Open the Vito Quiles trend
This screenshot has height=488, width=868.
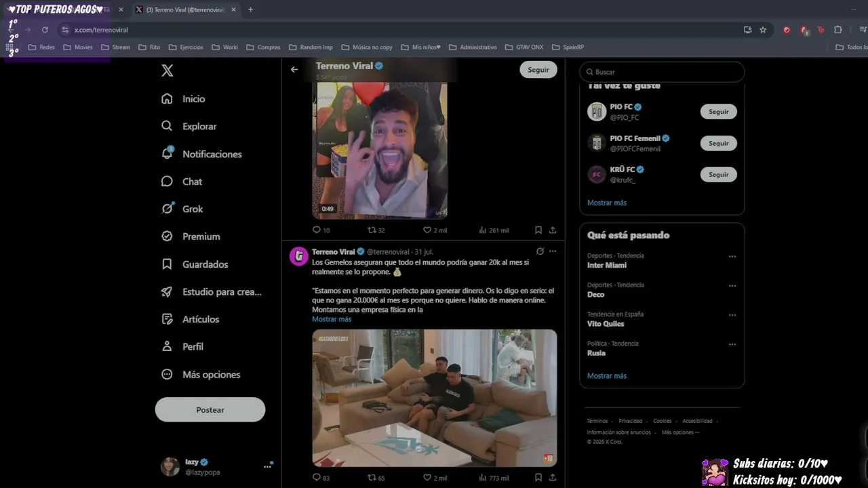point(606,324)
